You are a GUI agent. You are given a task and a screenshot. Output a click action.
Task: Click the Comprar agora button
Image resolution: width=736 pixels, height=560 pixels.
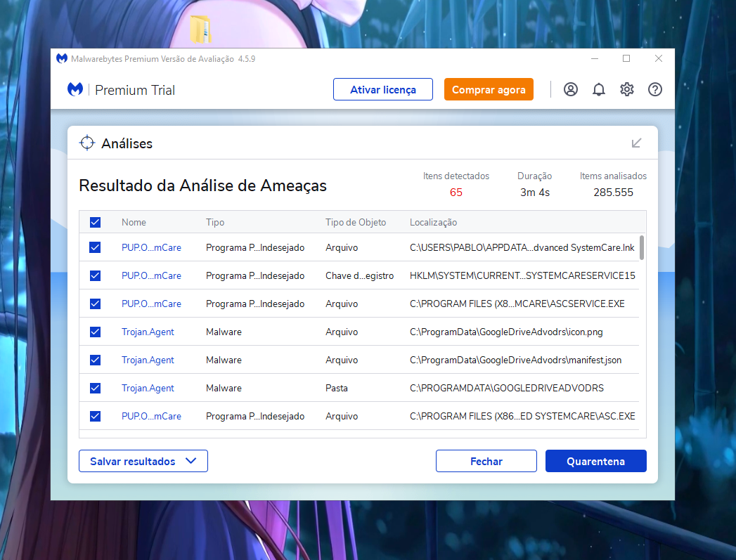pyautogui.click(x=489, y=89)
